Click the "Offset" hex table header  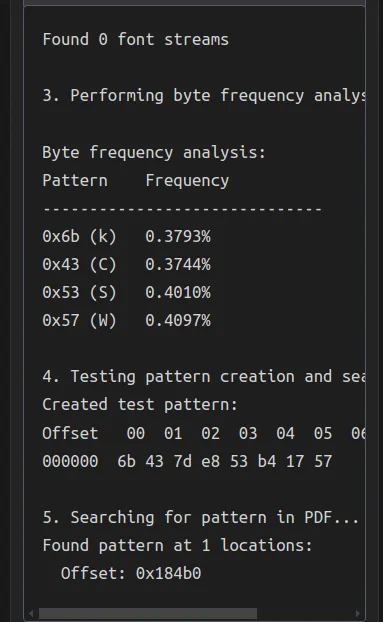click(70, 433)
